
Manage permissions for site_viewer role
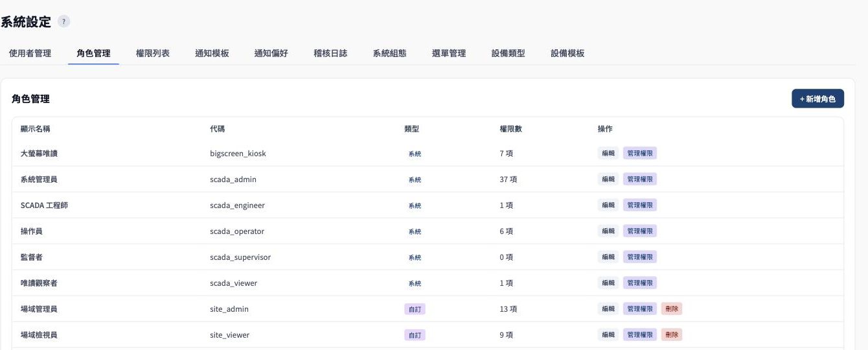click(640, 334)
